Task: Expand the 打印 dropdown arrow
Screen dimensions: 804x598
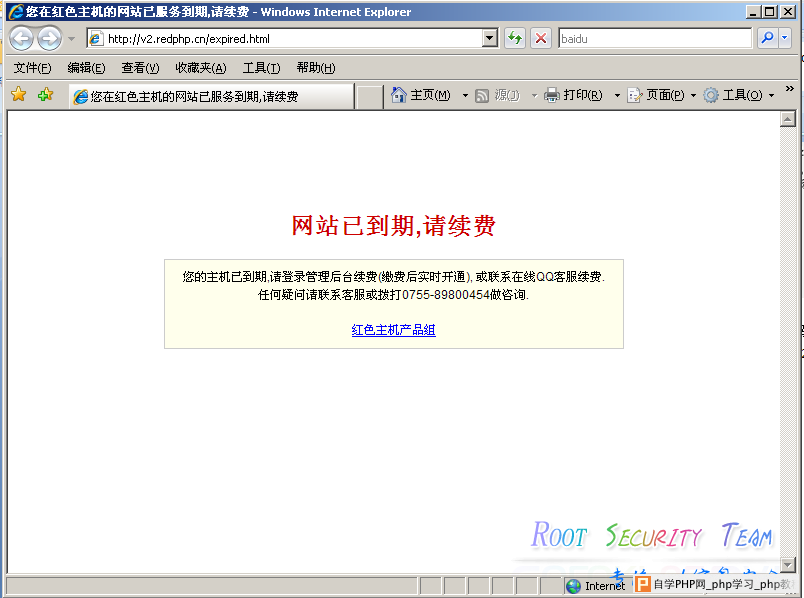Action: 617,95
